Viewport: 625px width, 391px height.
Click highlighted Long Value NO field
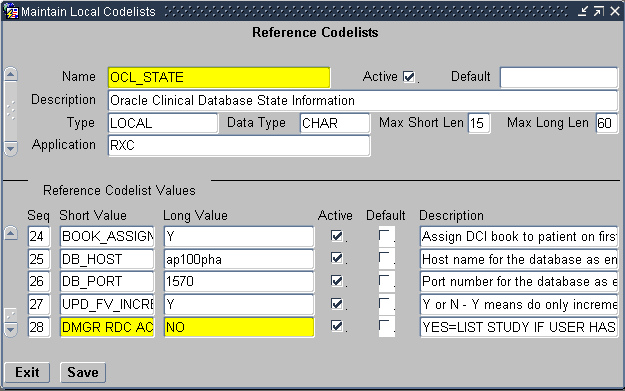(239, 327)
